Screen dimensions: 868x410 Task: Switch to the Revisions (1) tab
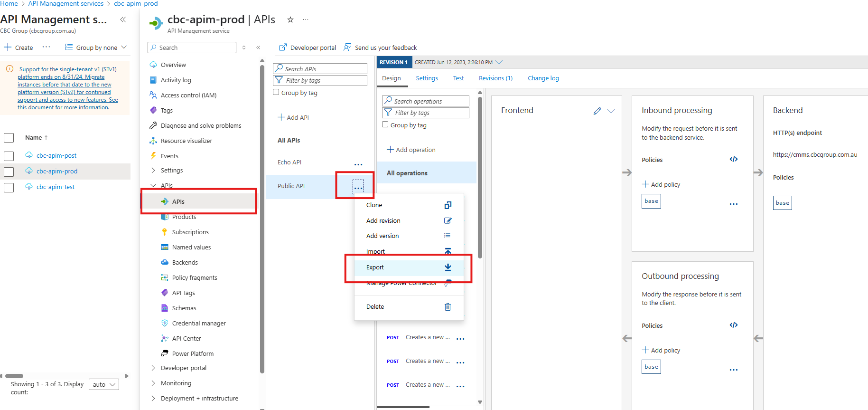coord(495,78)
